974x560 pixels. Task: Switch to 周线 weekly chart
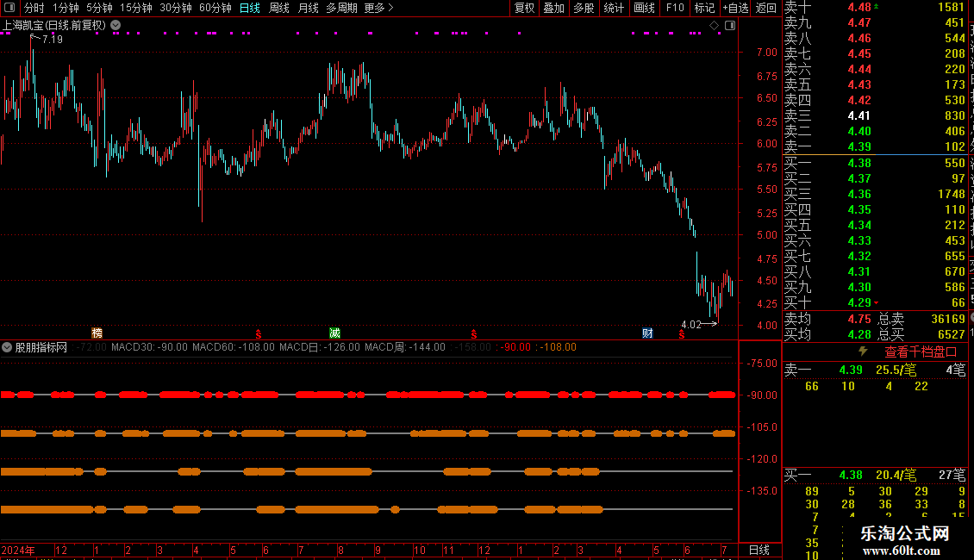279,8
